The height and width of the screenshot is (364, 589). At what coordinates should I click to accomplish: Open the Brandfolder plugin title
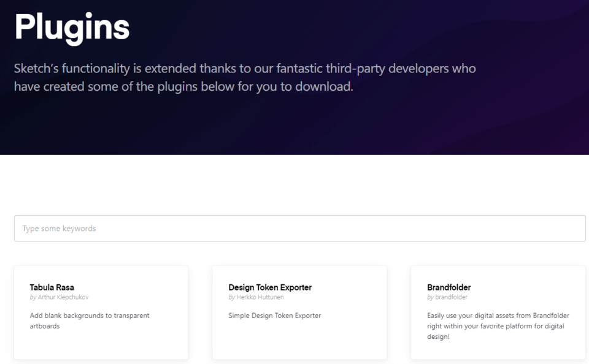tap(448, 287)
